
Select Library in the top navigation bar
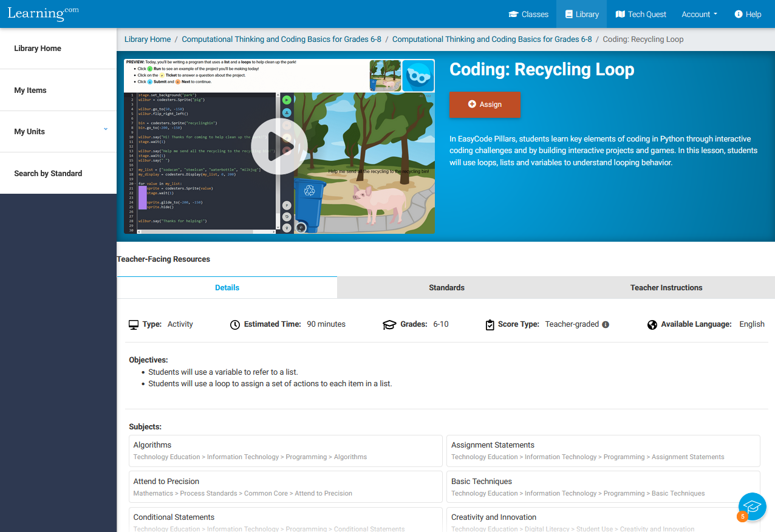click(581, 13)
